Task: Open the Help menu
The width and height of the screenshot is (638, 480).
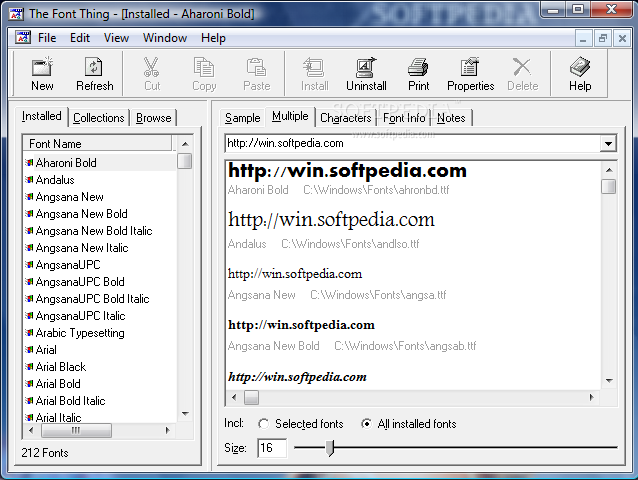Action: (213, 38)
